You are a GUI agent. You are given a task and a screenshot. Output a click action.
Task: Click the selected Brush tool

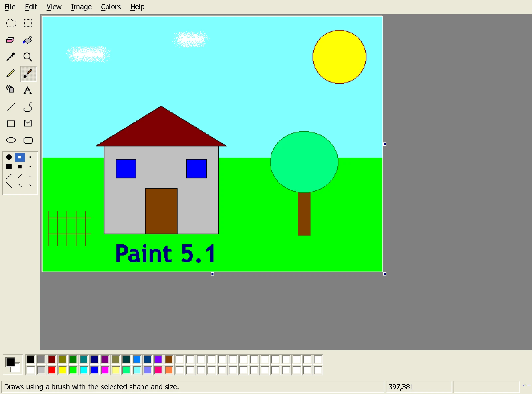28,74
